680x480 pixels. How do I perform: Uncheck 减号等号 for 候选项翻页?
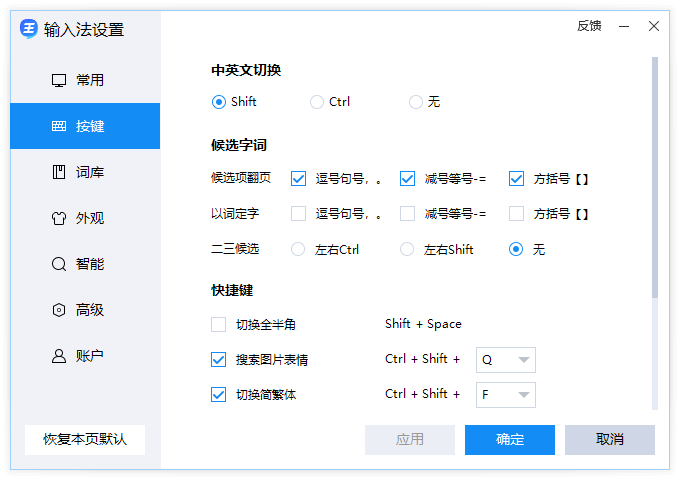[x=407, y=179]
